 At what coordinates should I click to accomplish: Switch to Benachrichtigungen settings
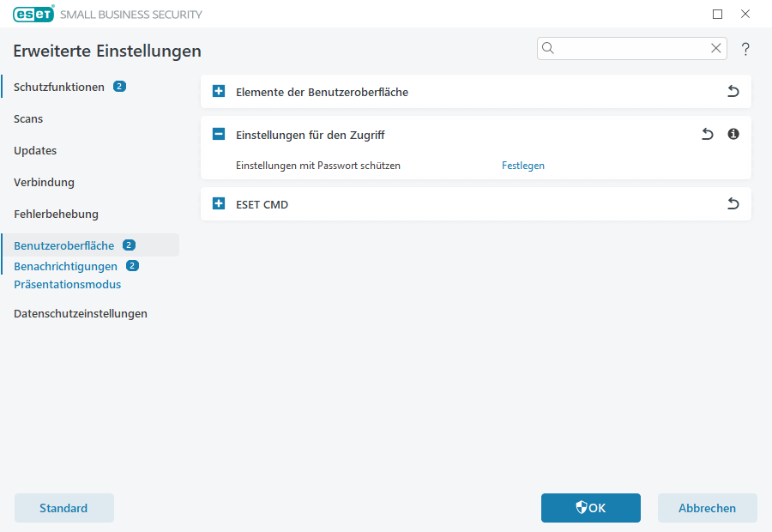coord(64,266)
